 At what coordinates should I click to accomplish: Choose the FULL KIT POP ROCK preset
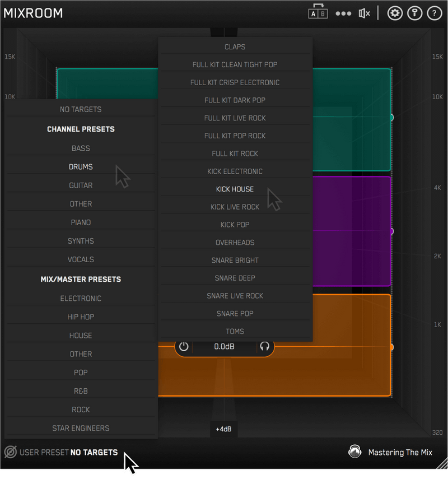tap(235, 135)
